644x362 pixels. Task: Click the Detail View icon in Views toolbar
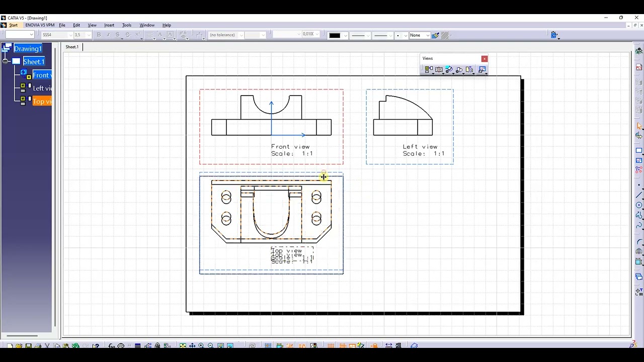(x=449, y=70)
